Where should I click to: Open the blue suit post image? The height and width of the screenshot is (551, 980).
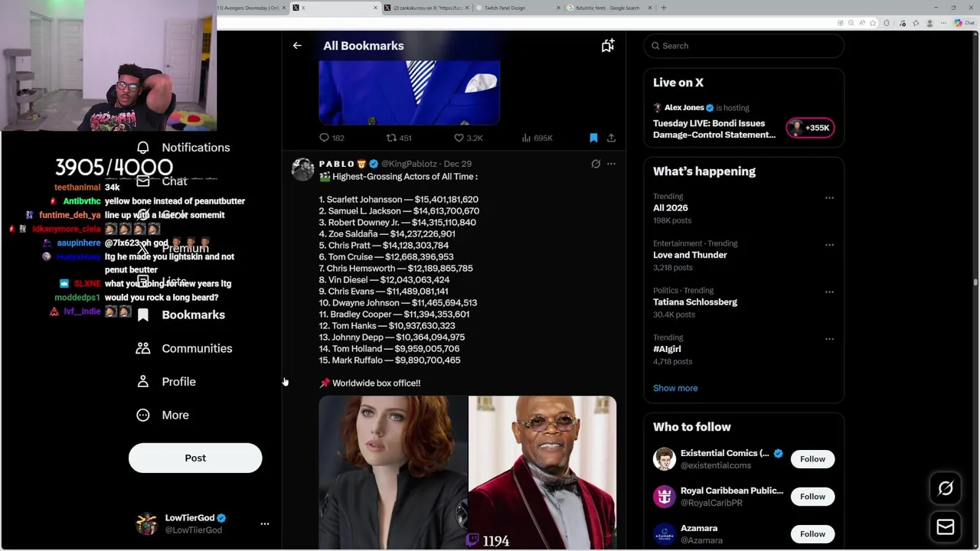pos(410,93)
